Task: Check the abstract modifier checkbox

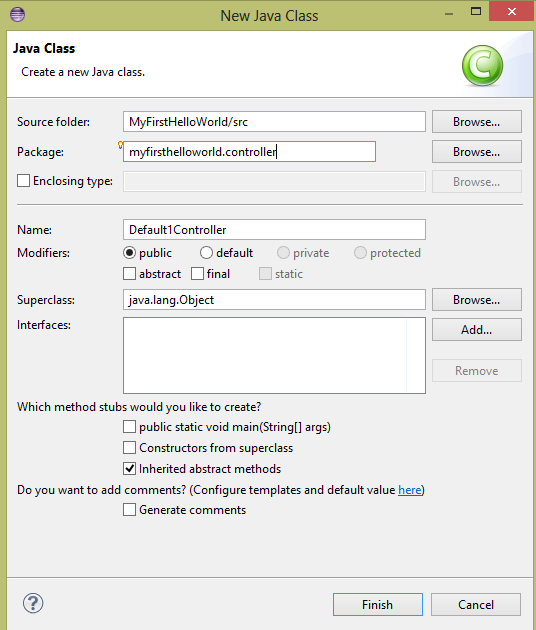Action: (x=129, y=274)
